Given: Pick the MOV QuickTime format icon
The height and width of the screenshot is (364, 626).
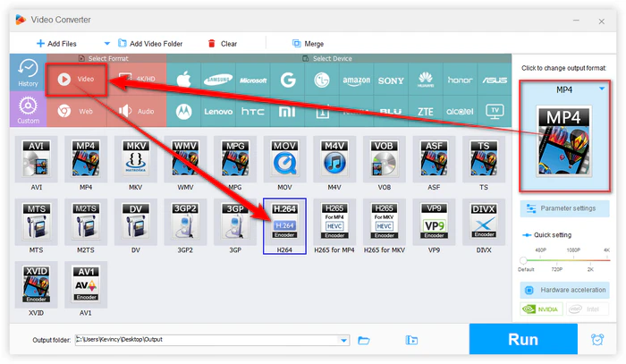Looking at the screenshot, I should [285, 160].
